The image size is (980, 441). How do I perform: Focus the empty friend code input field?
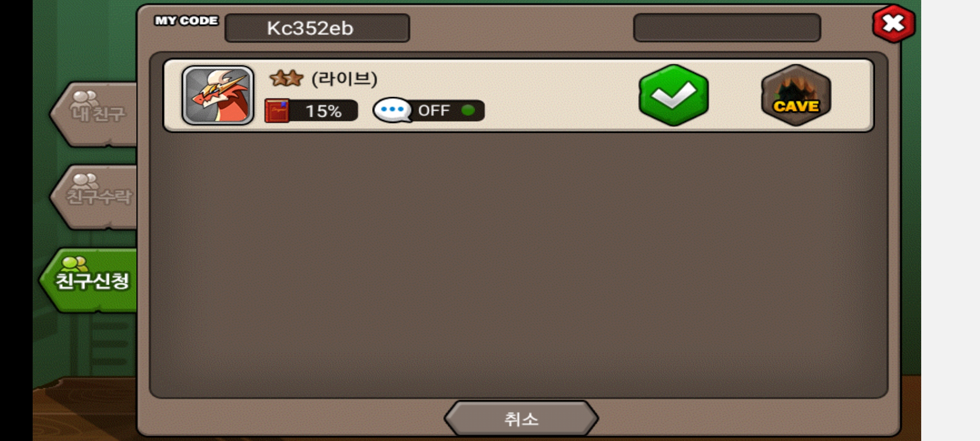(727, 28)
